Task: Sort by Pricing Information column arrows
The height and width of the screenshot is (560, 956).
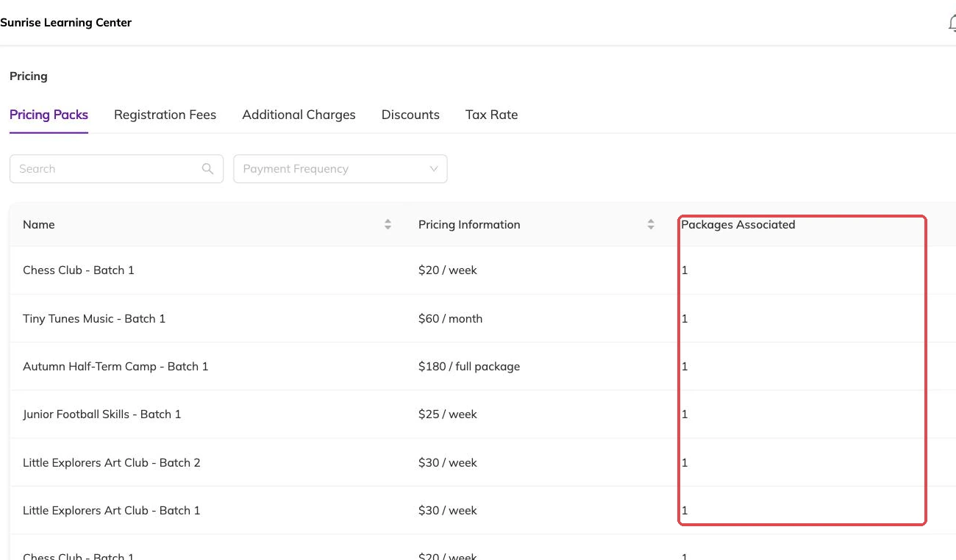Action: pyautogui.click(x=651, y=225)
